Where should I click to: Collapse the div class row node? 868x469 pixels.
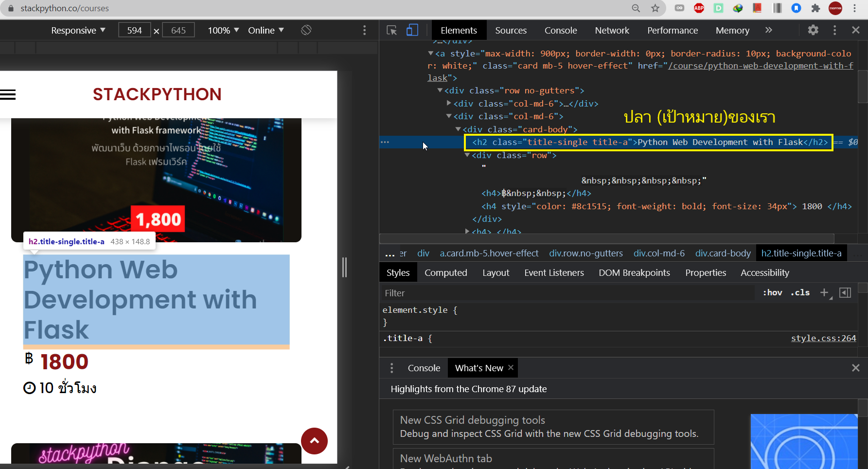pyautogui.click(x=467, y=155)
